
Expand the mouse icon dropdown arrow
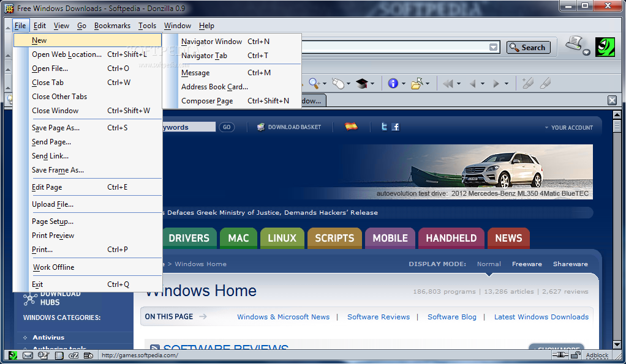coord(349,84)
